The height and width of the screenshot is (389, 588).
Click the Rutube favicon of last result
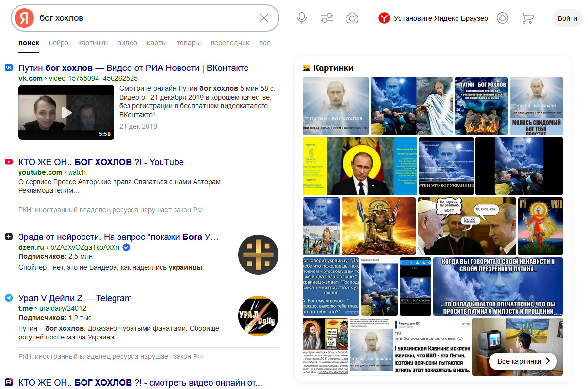9,382
